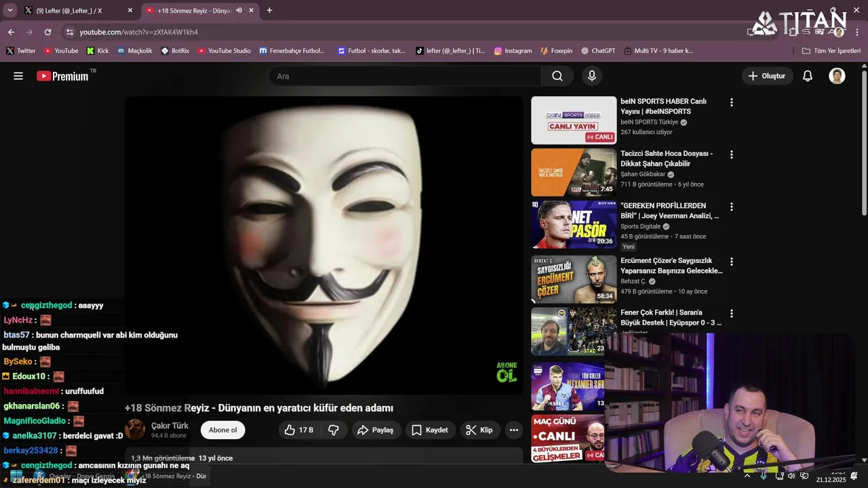This screenshot has height=488, width=868.
Task: Click the Oluştur create button
Action: pyautogui.click(x=767, y=76)
